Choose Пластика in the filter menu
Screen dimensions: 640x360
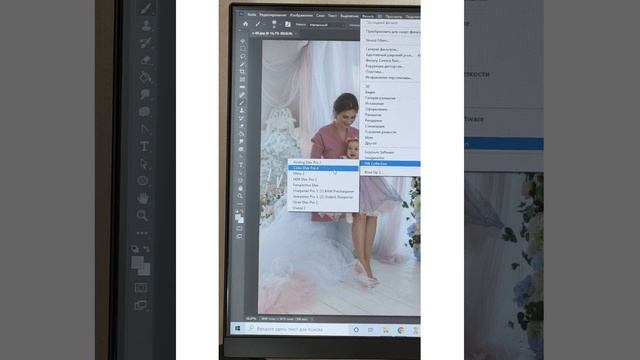point(390,72)
